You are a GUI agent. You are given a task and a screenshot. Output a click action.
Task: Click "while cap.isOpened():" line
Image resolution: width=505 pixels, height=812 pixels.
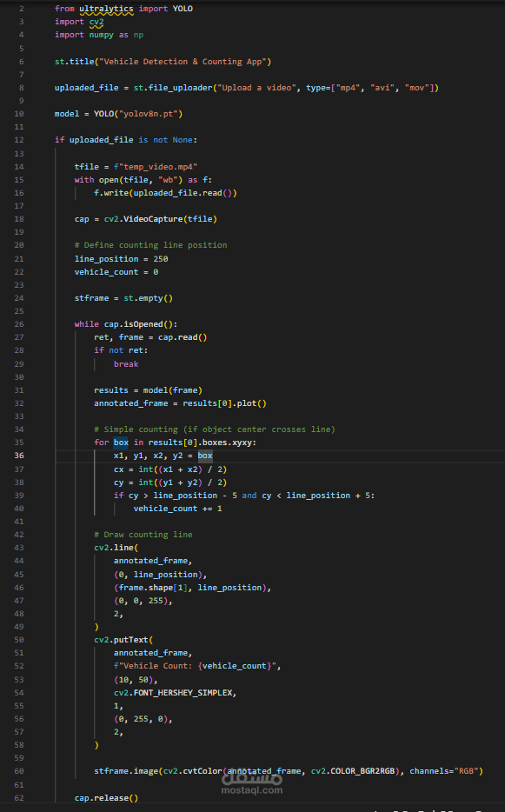click(126, 324)
